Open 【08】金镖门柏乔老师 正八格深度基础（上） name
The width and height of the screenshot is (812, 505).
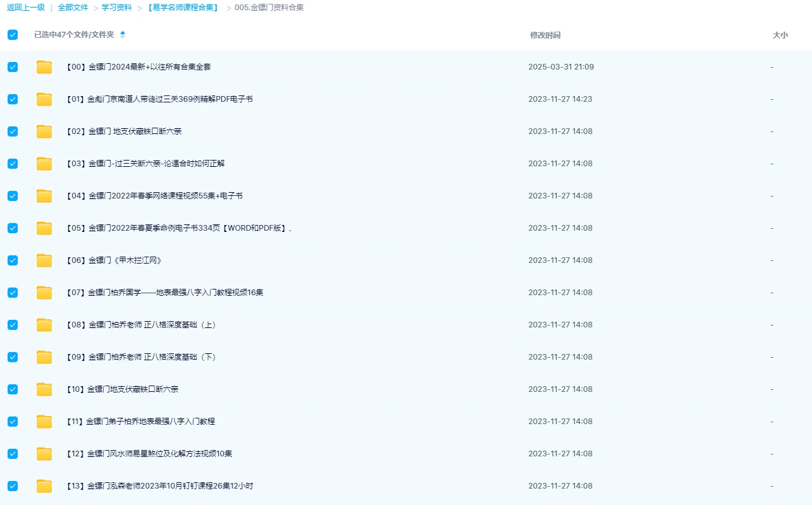point(143,325)
